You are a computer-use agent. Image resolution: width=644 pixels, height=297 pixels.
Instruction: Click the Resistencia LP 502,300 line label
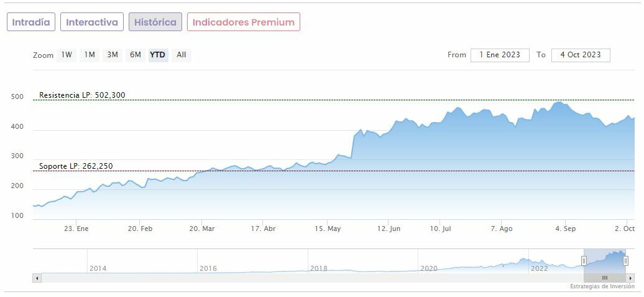(x=82, y=95)
